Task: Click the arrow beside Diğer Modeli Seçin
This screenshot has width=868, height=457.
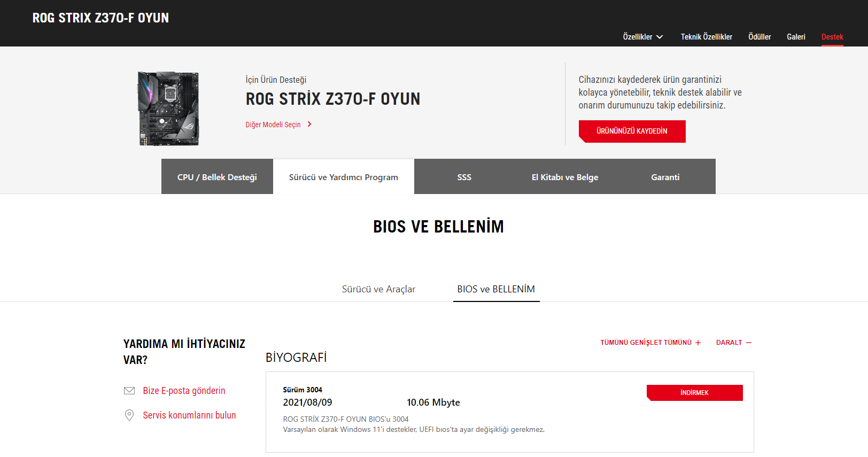Action: click(309, 125)
